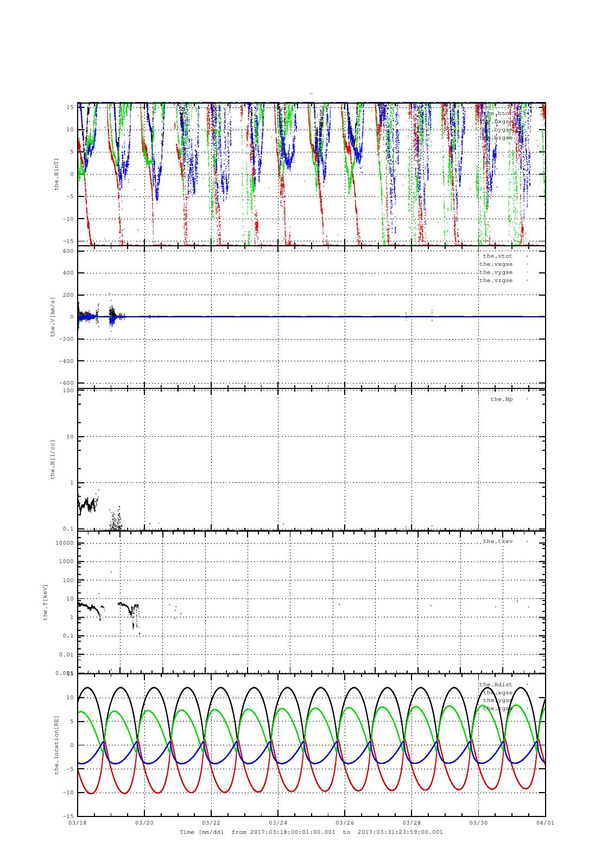Click the '0.01' temperature axis tick
This screenshot has height=868, width=614.
[67, 655]
